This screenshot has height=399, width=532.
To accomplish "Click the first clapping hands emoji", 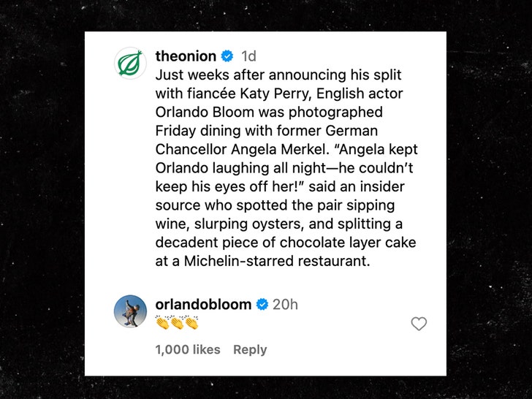I will pos(162,323).
